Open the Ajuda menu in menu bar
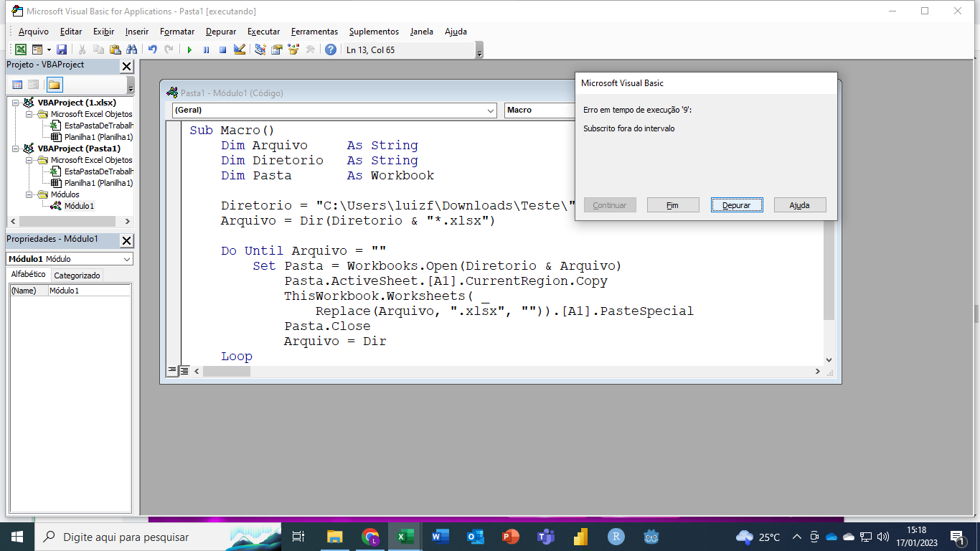980x551 pixels. point(456,32)
